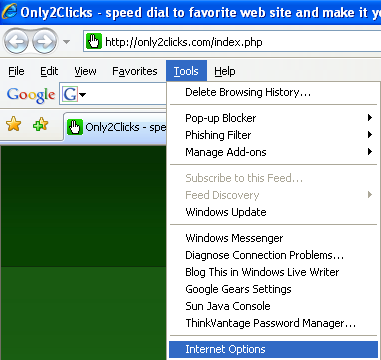Expand the Manage Add-ons submenu
381x360 pixels.
click(x=273, y=152)
